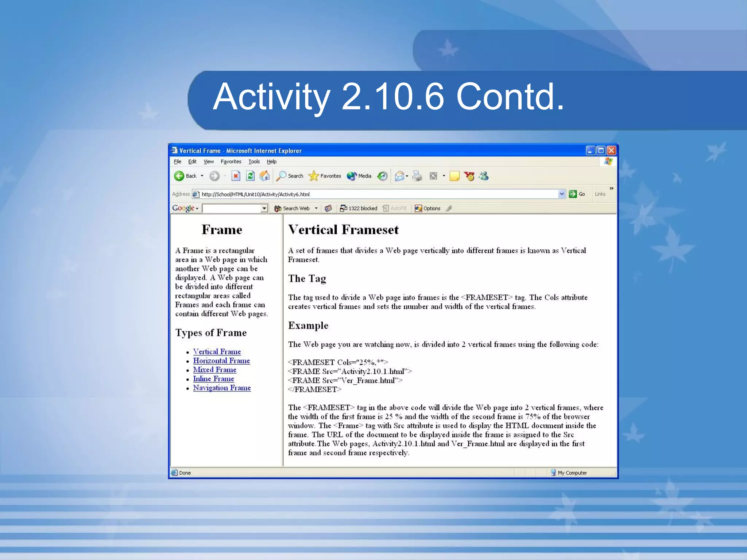Click the Print icon
Screen dimensions: 747x560
pos(417,176)
